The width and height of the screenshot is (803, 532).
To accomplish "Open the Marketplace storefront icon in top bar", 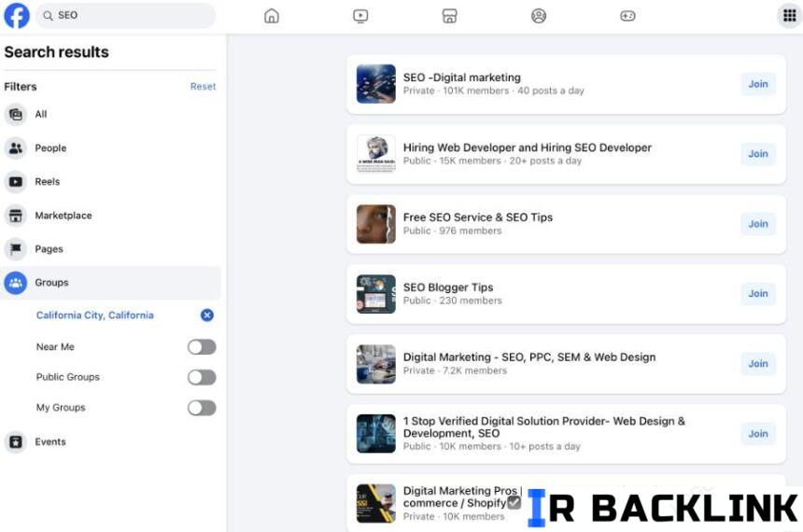I will pyautogui.click(x=449, y=16).
